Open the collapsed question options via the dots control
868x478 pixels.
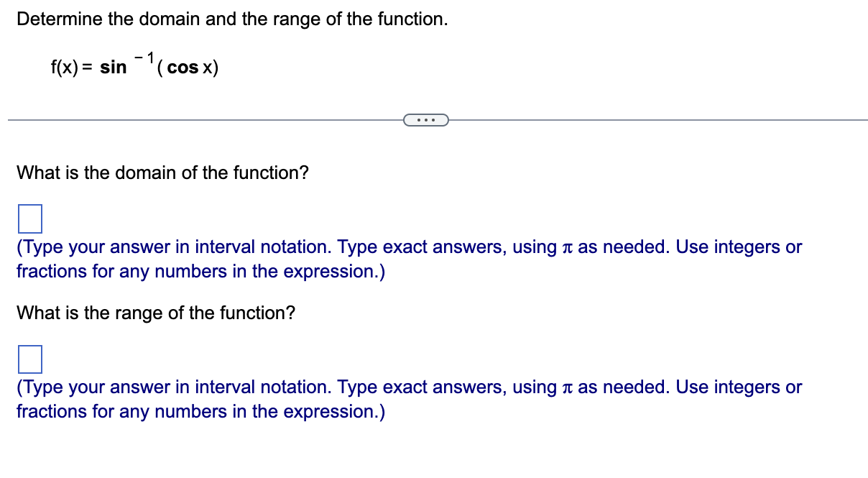(x=427, y=119)
